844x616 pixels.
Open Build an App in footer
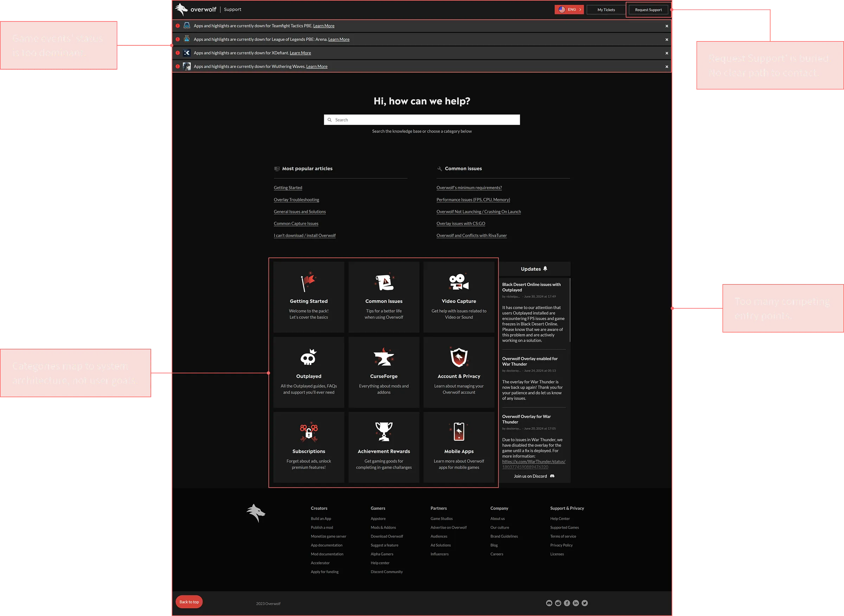click(321, 519)
